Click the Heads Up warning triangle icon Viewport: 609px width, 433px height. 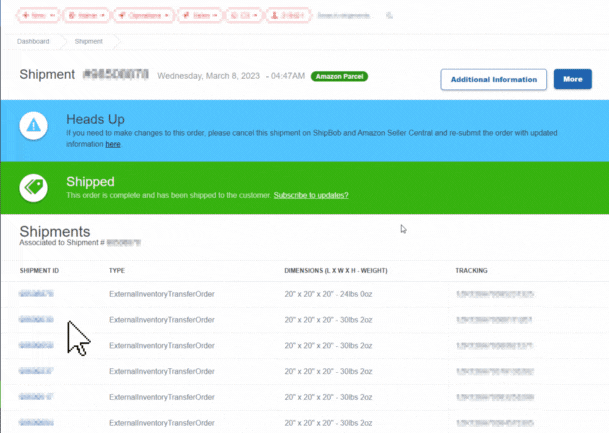[35, 125]
